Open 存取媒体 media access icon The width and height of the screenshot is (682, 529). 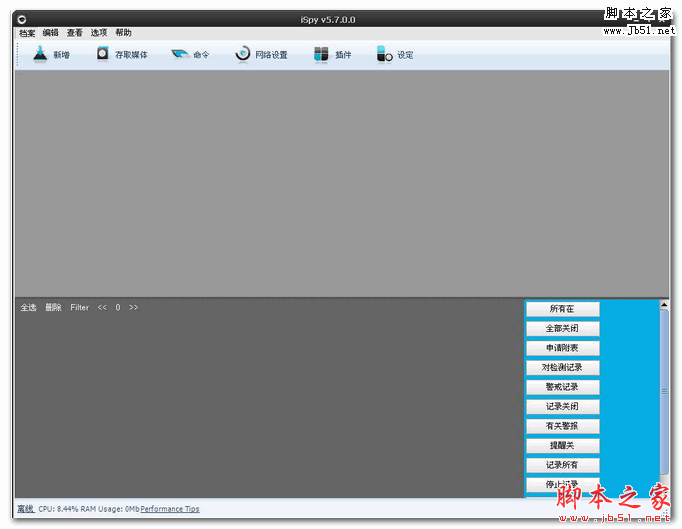pos(103,54)
